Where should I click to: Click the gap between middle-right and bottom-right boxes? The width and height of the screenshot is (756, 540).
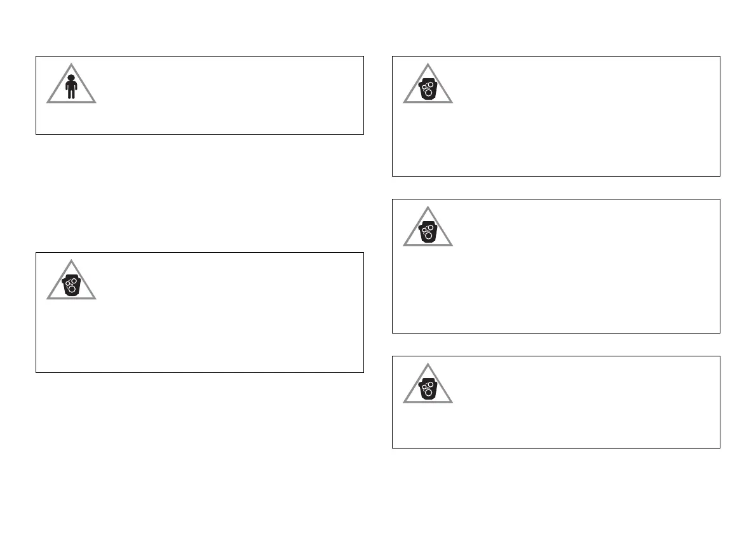(x=556, y=345)
